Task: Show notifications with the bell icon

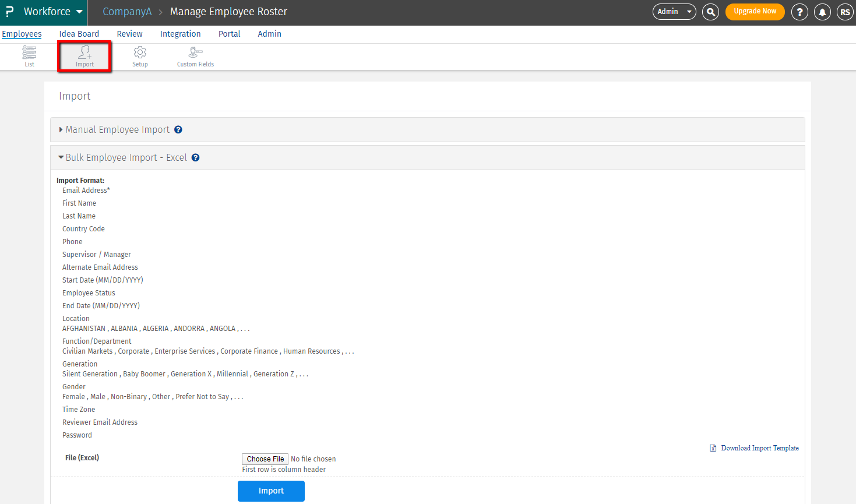Action: tap(822, 12)
